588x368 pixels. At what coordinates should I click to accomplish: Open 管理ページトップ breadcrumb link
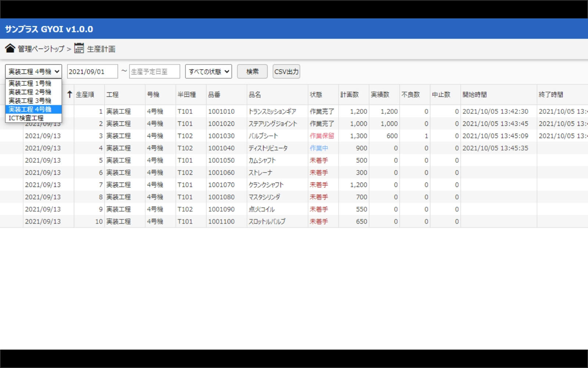click(x=41, y=49)
